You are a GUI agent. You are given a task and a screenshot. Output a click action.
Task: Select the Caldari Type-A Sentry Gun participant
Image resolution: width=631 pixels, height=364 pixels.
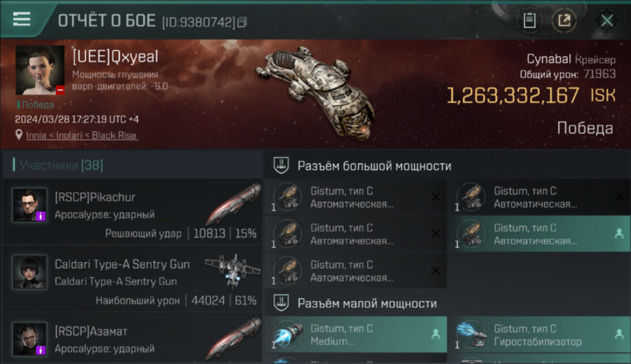pos(132,280)
